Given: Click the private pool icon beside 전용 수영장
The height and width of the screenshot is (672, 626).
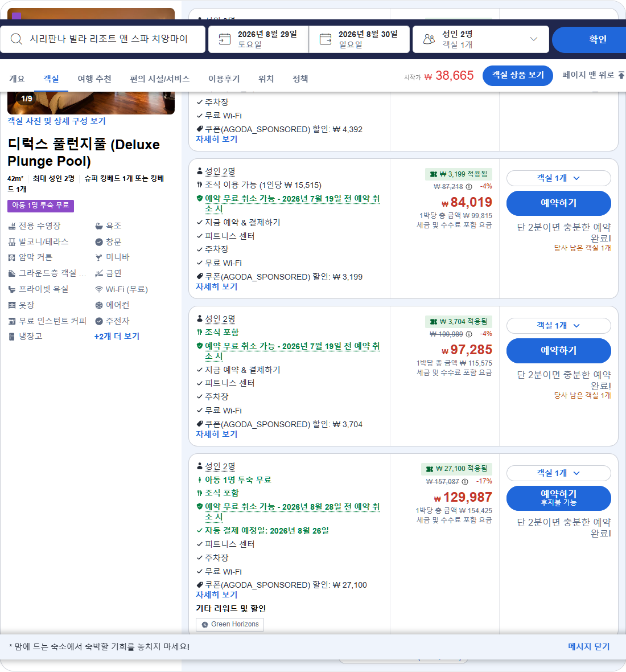Looking at the screenshot, I should (12, 226).
